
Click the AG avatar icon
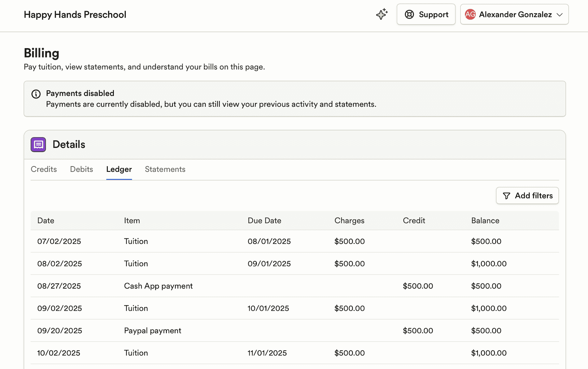coord(470,14)
